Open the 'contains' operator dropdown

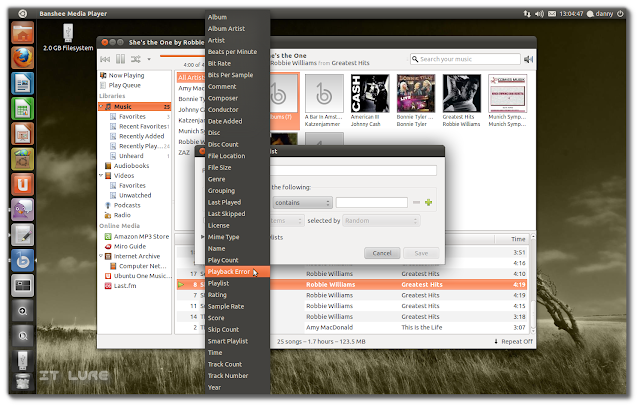[x=302, y=202]
